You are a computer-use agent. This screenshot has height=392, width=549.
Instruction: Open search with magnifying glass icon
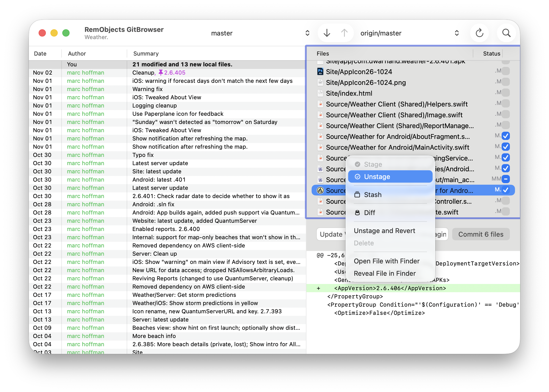(506, 33)
